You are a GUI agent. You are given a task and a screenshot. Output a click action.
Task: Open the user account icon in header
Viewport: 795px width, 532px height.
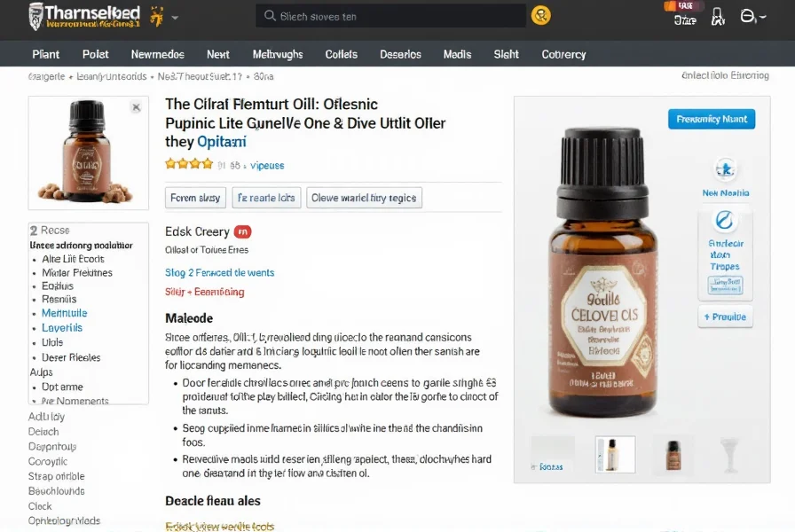(718, 17)
